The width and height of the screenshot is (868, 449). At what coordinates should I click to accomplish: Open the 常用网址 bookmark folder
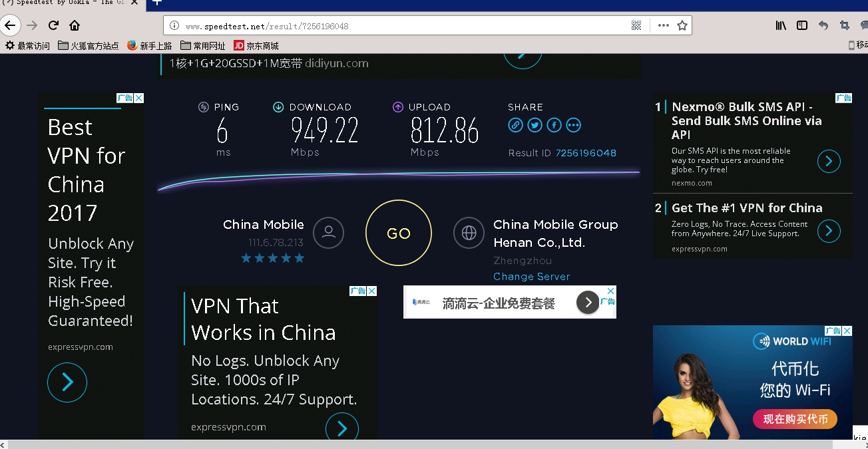pos(203,46)
